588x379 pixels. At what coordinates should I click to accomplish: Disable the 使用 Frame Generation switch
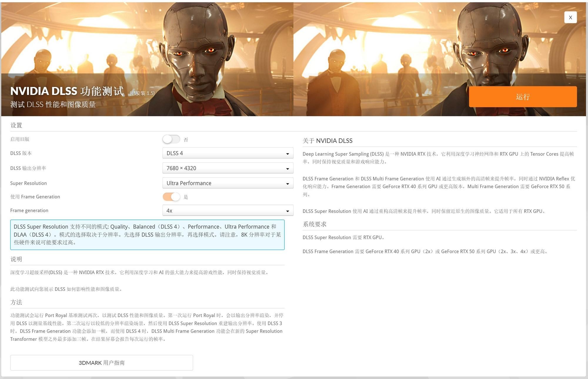pyautogui.click(x=171, y=197)
